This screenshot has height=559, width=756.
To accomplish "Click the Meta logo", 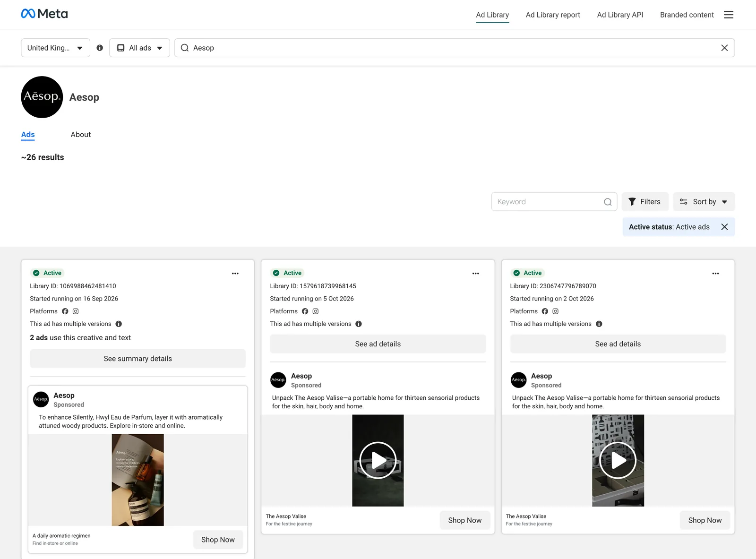I will tap(44, 14).
